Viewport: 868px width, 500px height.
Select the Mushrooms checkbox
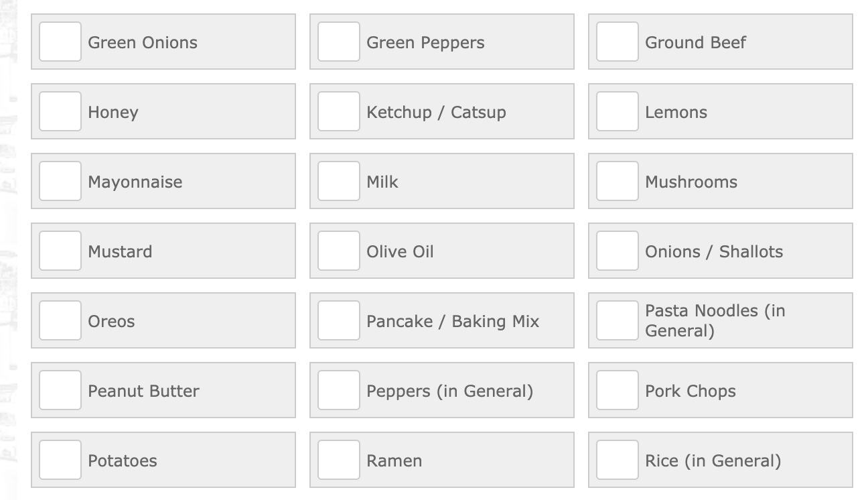[618, 181]
